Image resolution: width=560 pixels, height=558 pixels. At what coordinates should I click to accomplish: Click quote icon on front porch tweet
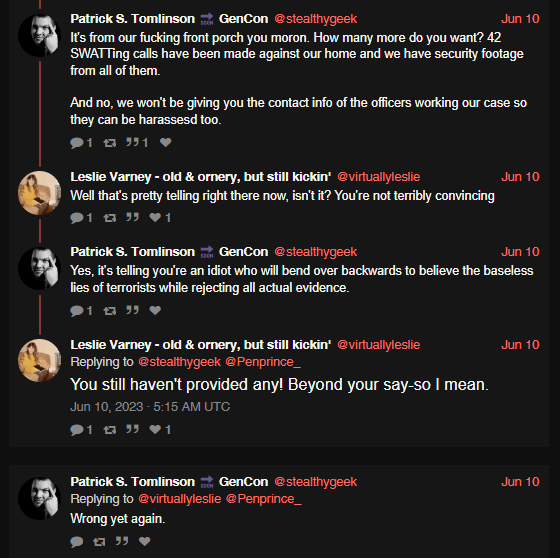[x=132, y=142]
